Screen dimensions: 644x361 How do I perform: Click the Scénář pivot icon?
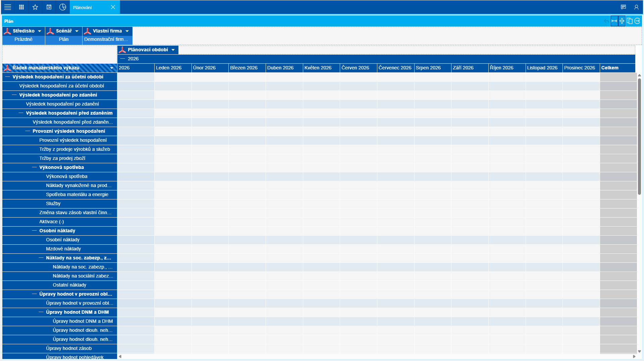click(50, 31)
